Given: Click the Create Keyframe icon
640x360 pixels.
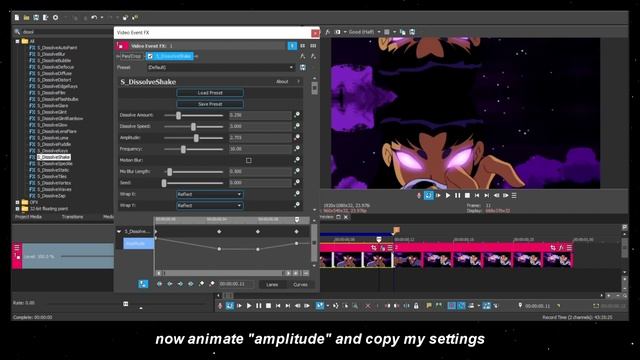Looking at the screenshot, I should [x=201, y=284].
